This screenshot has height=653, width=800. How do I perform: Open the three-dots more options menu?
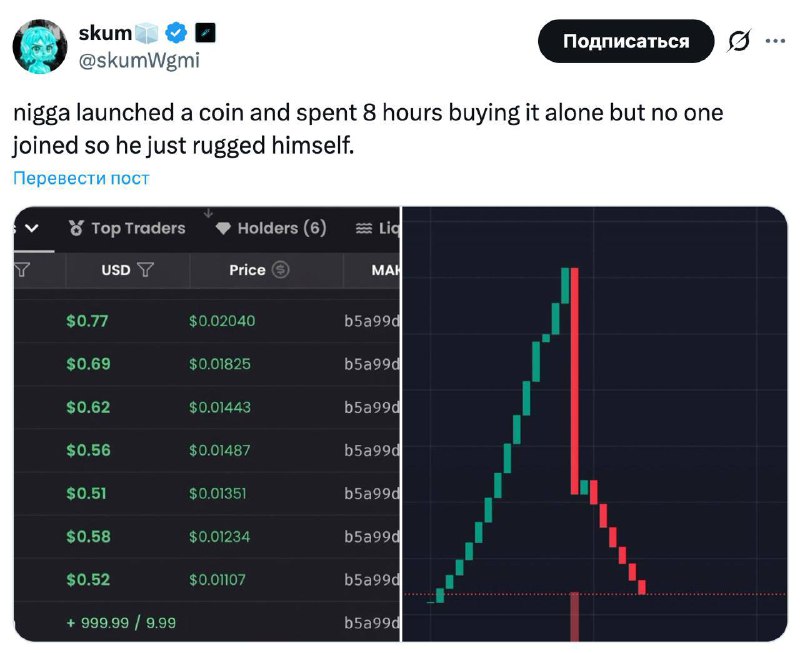tap(775, 41)
